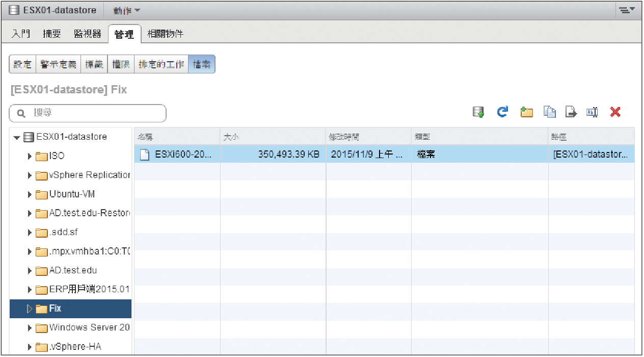Create a new folder with the folder icon

click(526, 113)
